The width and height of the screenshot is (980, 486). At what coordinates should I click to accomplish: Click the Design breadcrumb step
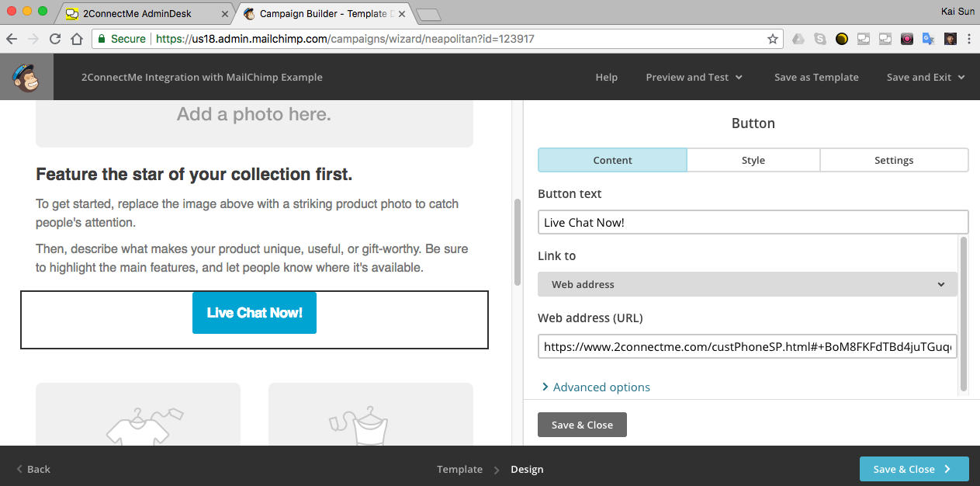527,469
